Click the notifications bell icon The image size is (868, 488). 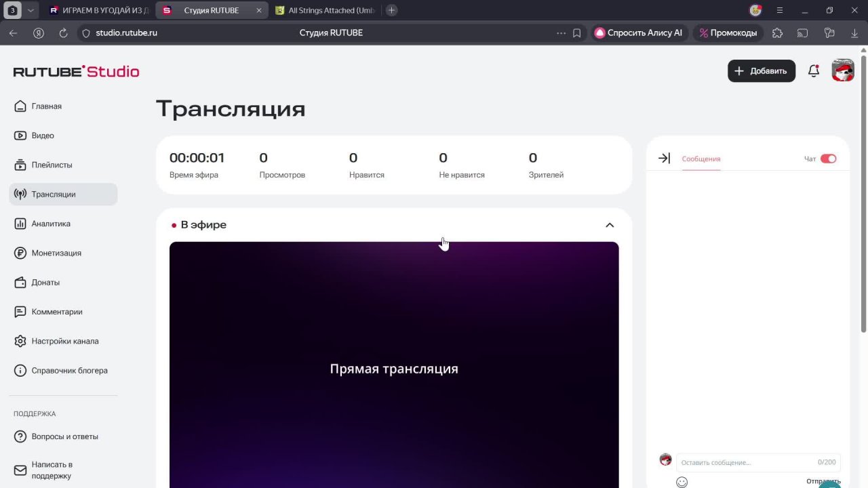814,71
